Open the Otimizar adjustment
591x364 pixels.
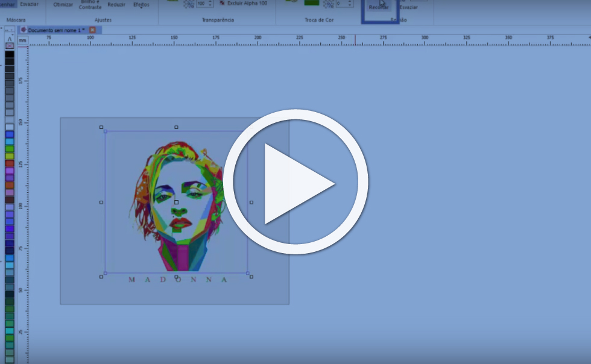63,5
